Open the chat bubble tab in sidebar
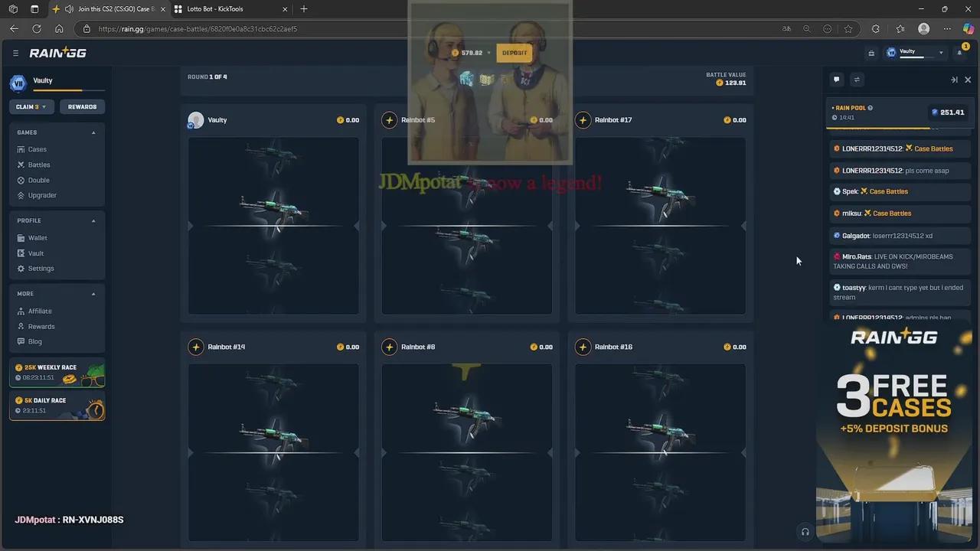This screenshot has height=551, width=980. coord(836,80)
